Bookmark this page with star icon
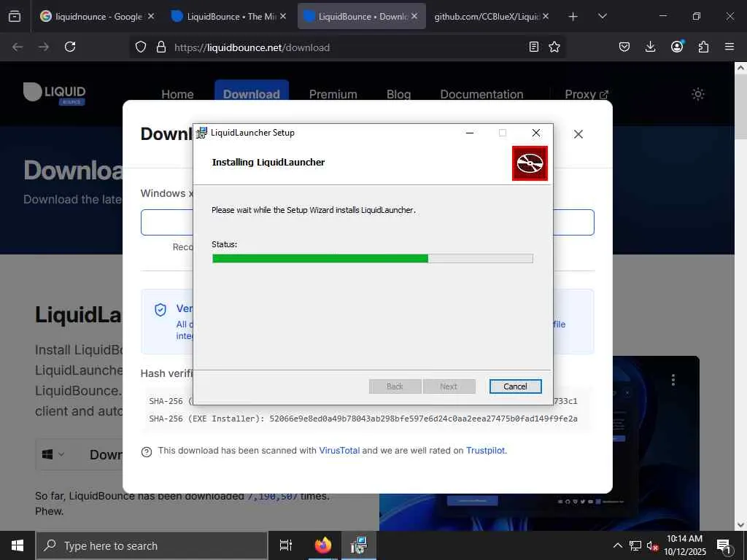This screenshot has width=747, height=560. tap(554, 47)
